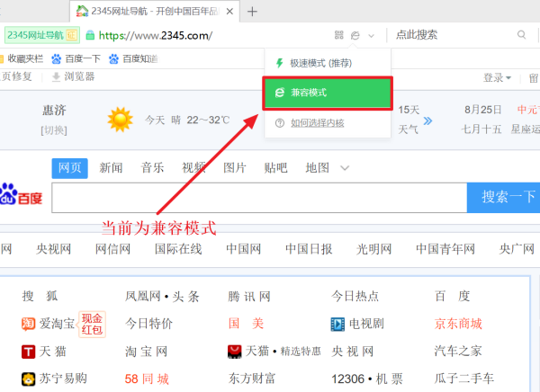540x392 pixels.
Task: Select the 图片 search tab
Action: [x=235, y=168]
